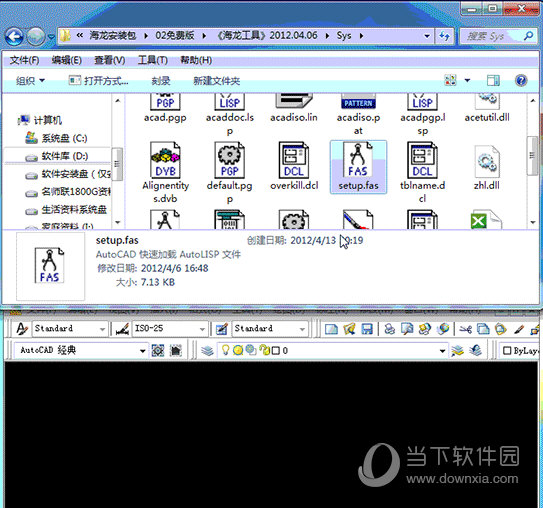Open address bar history dropdown arrow
This screenshot has width=543, height=508.
pyautogui.click(x=427, y=36)
